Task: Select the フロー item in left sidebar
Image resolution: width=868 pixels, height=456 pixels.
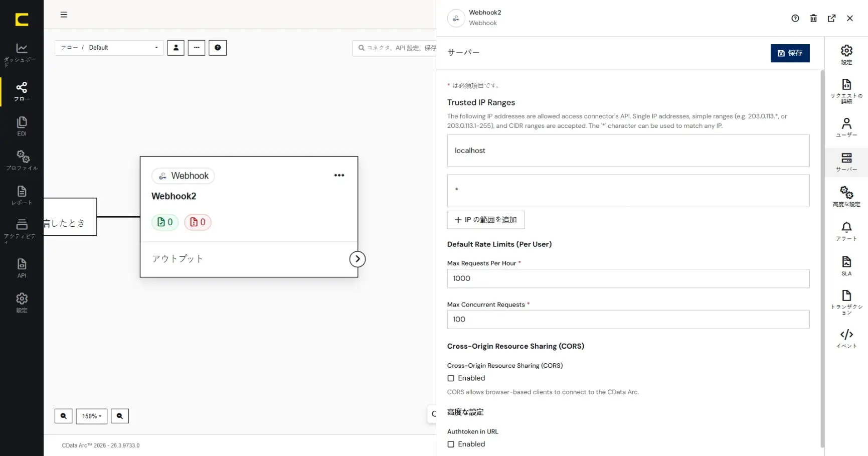Action: [x=22, y=92]
